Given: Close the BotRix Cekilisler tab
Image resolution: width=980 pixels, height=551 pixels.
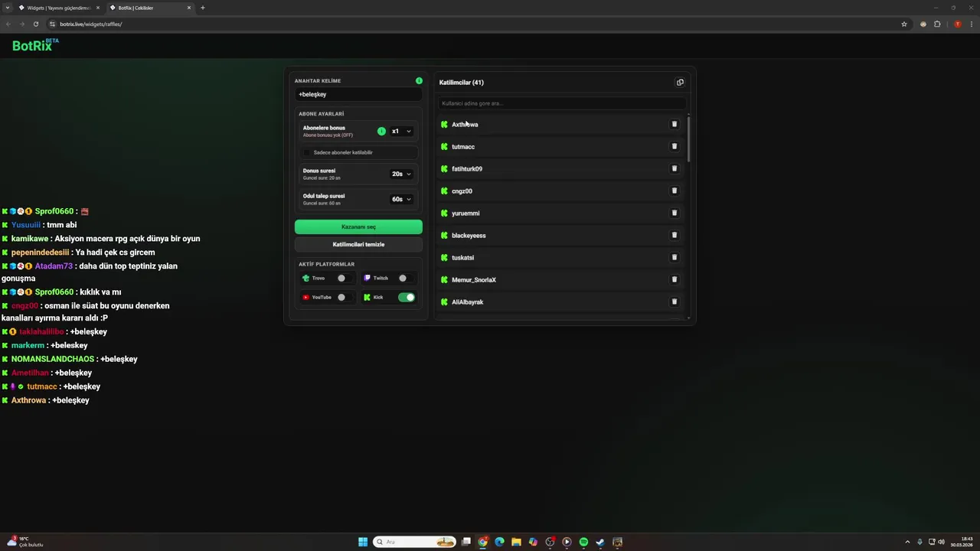Looking at the screenshot, I should [x=189, y=8].
